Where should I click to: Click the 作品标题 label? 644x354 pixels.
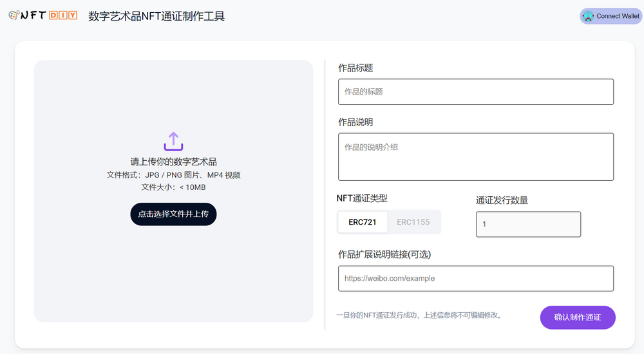[355, 68]
